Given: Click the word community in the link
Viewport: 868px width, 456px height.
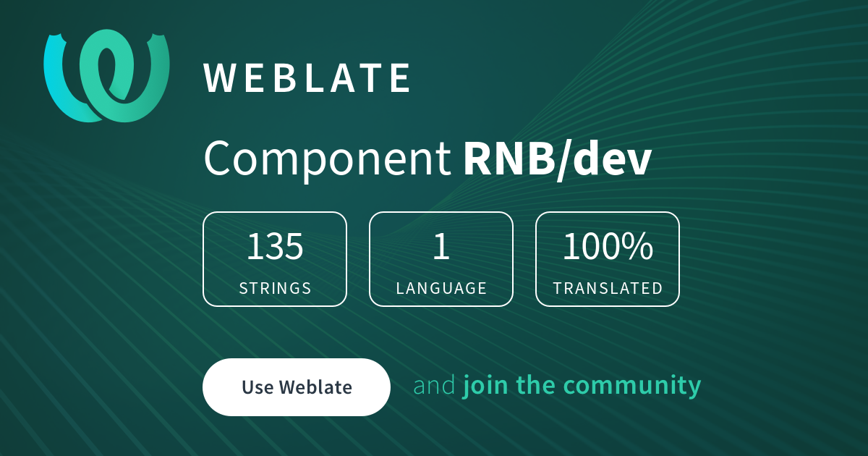Looking at the screenshot, I should [631, 386].
